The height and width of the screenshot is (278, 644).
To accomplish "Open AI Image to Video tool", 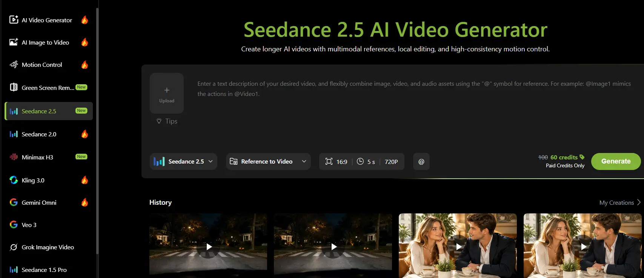I will pos(48,42).
